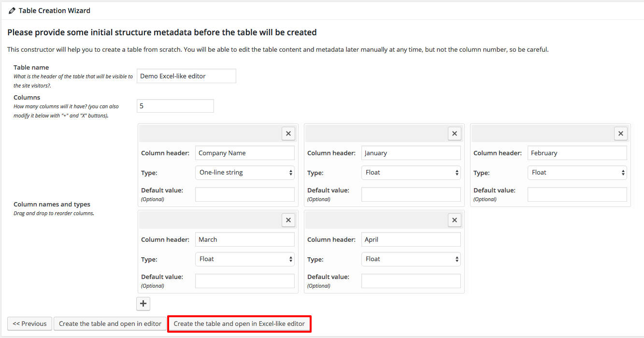This screenshot has height=338, width=644.
Task: Select the 'Table Creation Wizard' title text
Action: pyautogui.click(x=55, y=11)
